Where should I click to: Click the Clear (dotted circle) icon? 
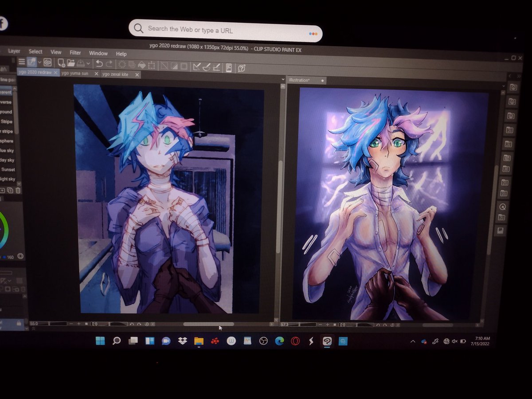pos(121,65)
